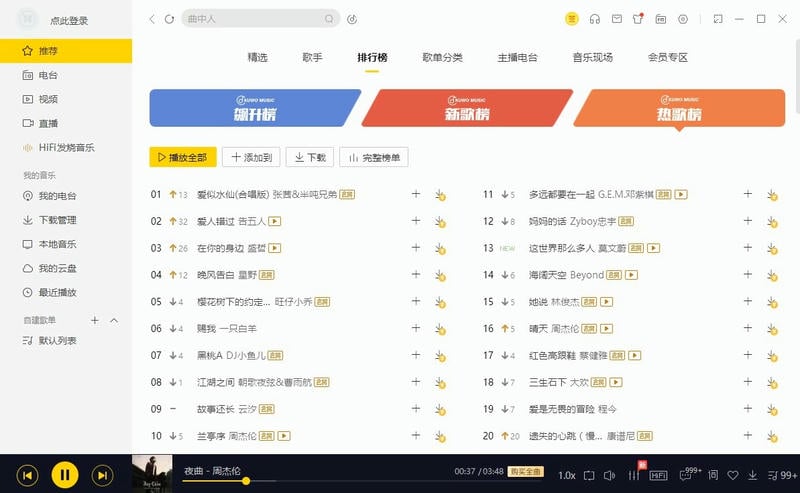This screenshot has width=800, height=493.
Task: Add song 19 爱是无畏的冒险 with plus
Action: point(747,409)
